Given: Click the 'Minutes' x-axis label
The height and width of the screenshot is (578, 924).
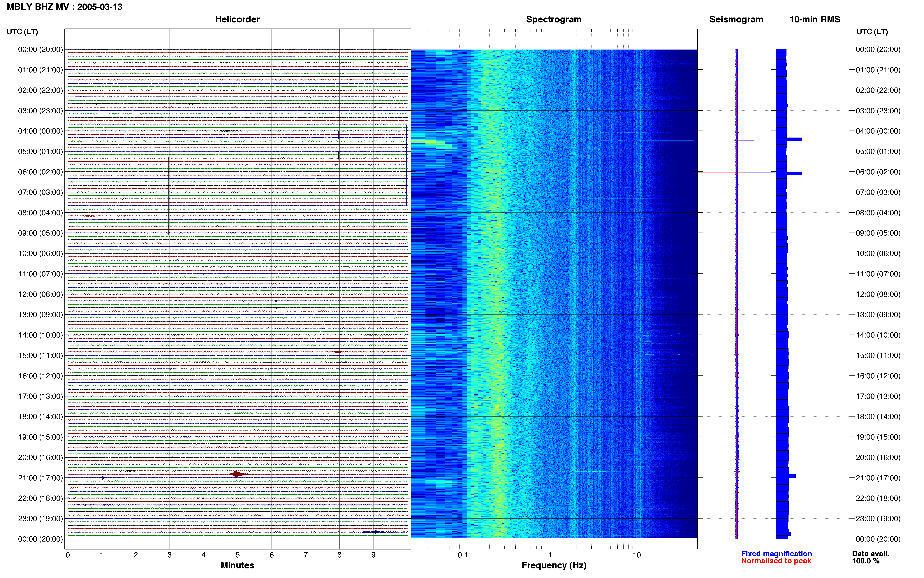Looking at the screenshot, I should click(237, 565).
